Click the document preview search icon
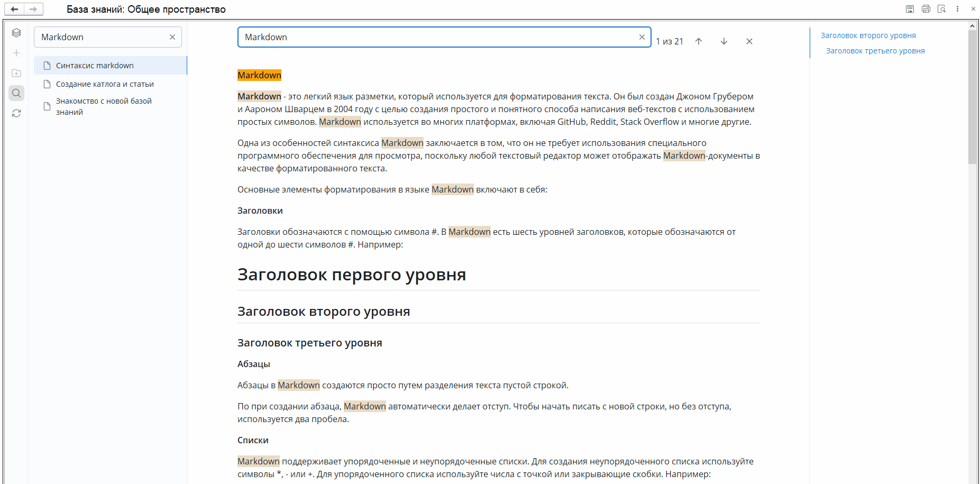This screenshot has width=980, height=484. click(942, 8)
